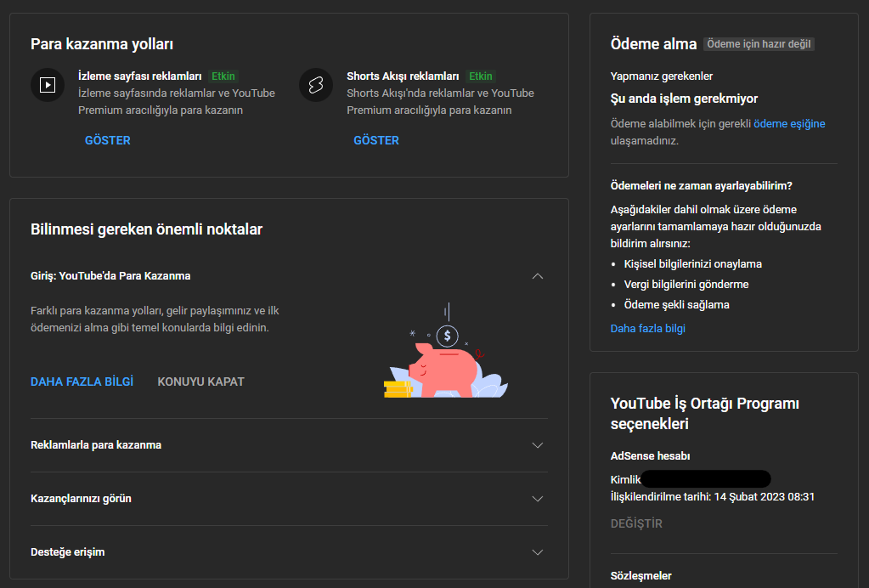
Task: Click the Ödeme alma heading
Action: click(x=653, y=44)
